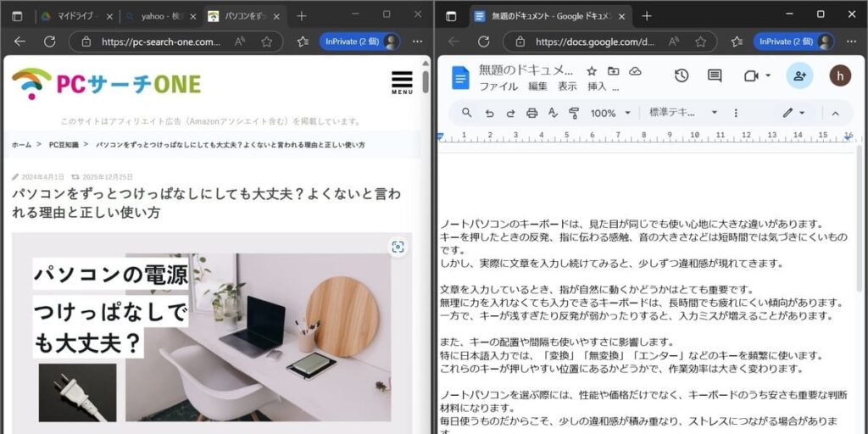Click InPrivate badge in right browser
The image size is (868, 434).
(793, 42)
